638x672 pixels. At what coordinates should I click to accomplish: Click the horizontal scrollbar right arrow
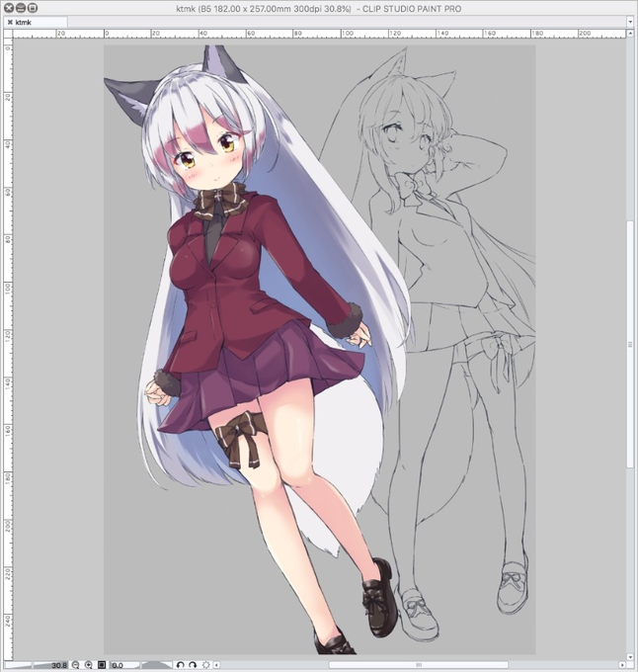[x=622, y=665]
